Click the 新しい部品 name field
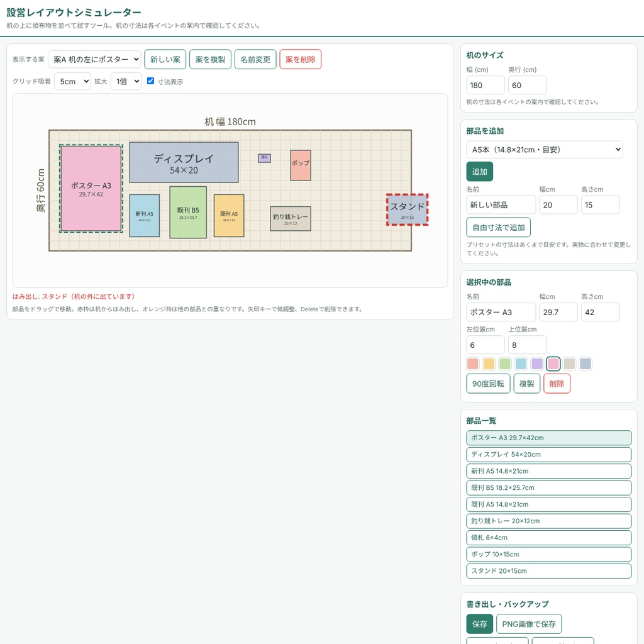 (x=501, y=204)
